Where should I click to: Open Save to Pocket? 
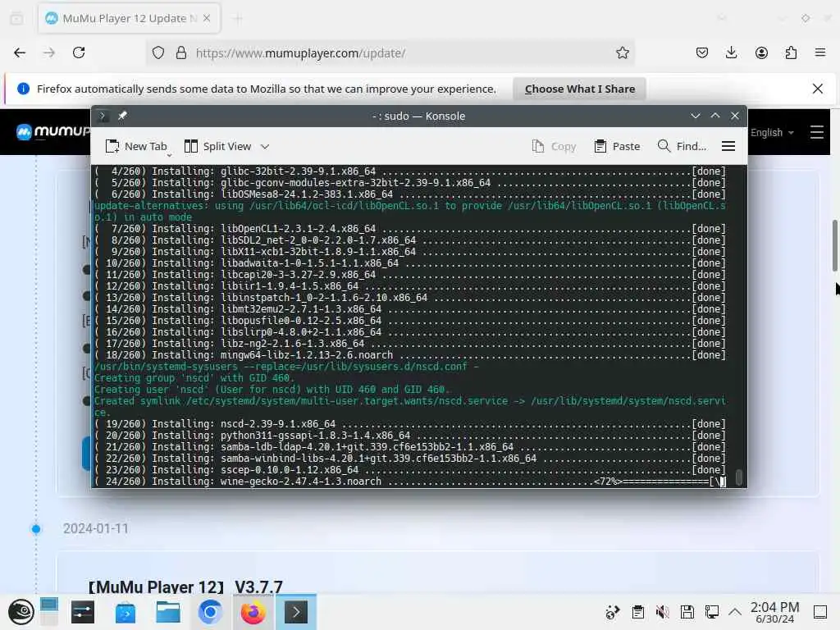702,52
